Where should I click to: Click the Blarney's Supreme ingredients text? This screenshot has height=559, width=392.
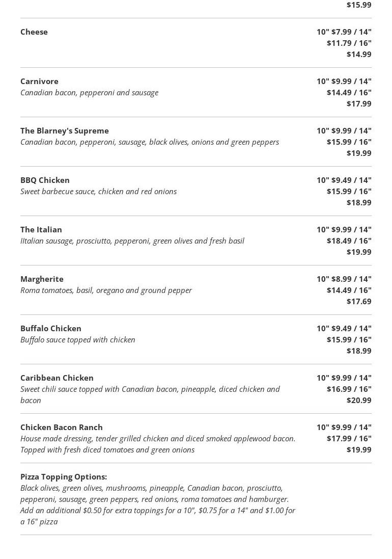150,142
